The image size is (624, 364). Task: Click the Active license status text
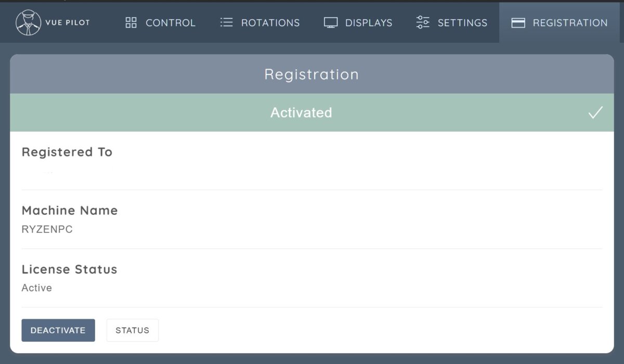36,288
